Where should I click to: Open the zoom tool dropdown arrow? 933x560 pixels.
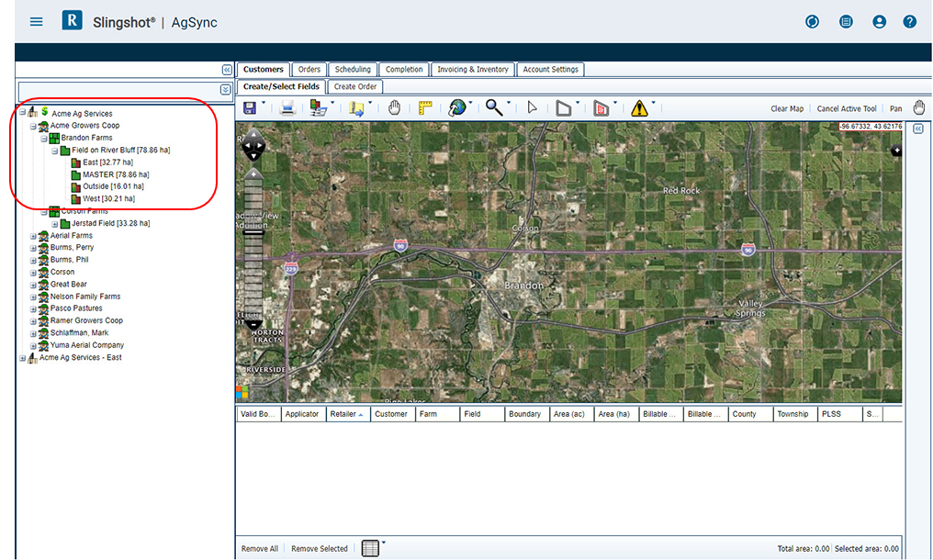tap(509, 103)
